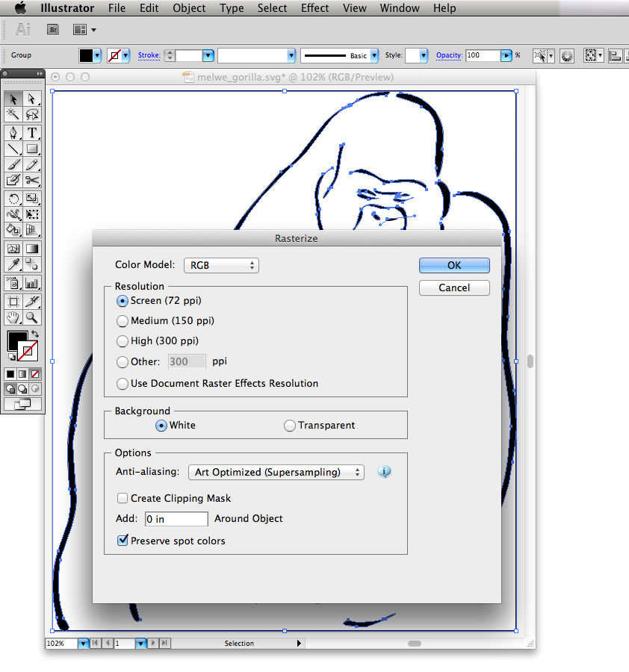Confirm rasterization with OK
The image size is (629, 672).
(x=454, y=265)
